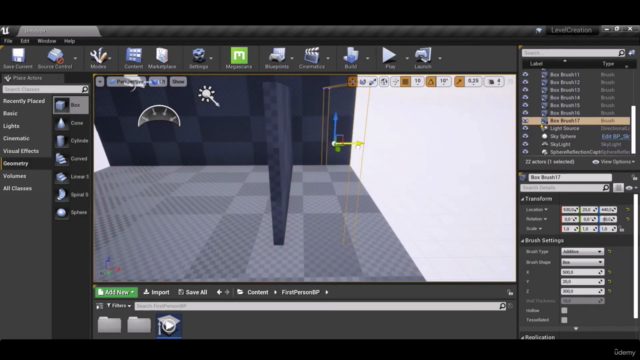Toggle scale snapping in viewport toolbar
The width and height of the screenshot is (640, 360).
click(459, 82)
